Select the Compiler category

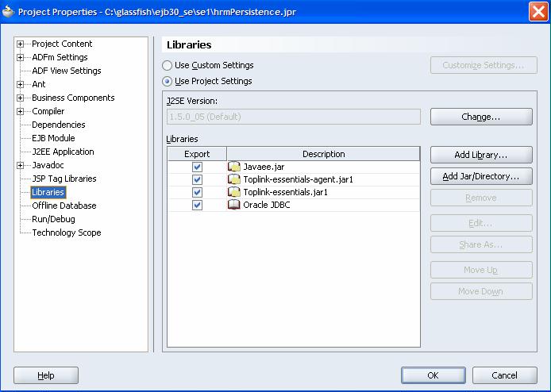[48, 111]
